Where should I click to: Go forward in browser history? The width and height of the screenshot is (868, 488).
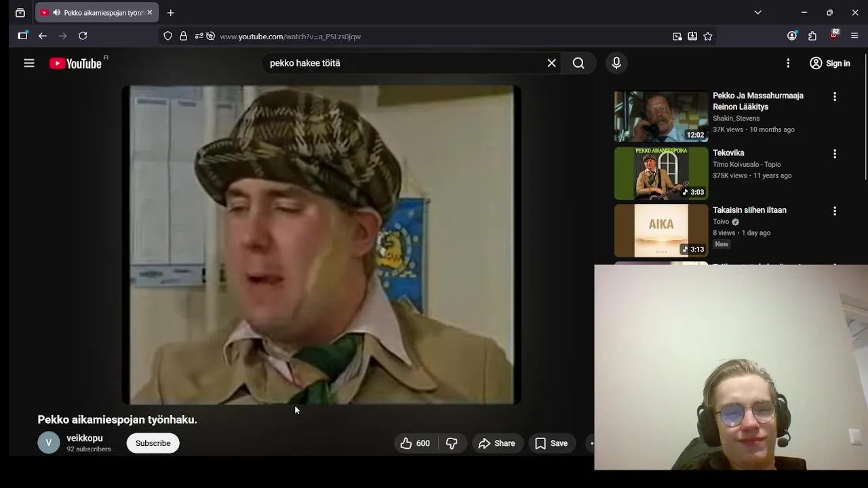pyautogui.click(x=62, y=36)
